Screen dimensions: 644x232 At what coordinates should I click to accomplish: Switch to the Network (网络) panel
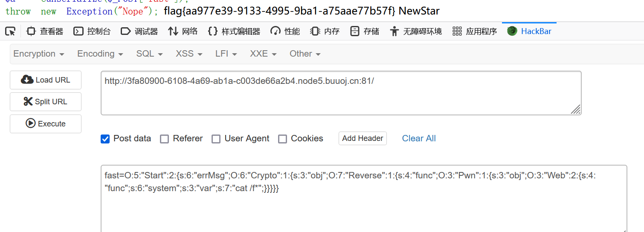click(x=183, y=31)
